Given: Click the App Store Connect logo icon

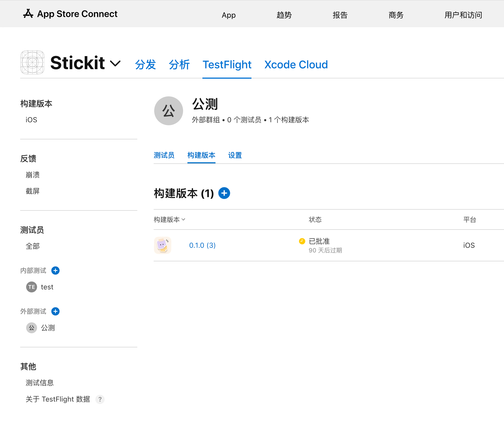Looking at the screenshot, I should point(28,13).
